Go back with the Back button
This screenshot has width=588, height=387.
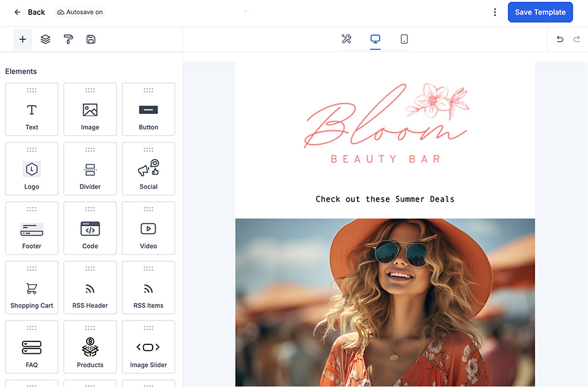[28, 11]
